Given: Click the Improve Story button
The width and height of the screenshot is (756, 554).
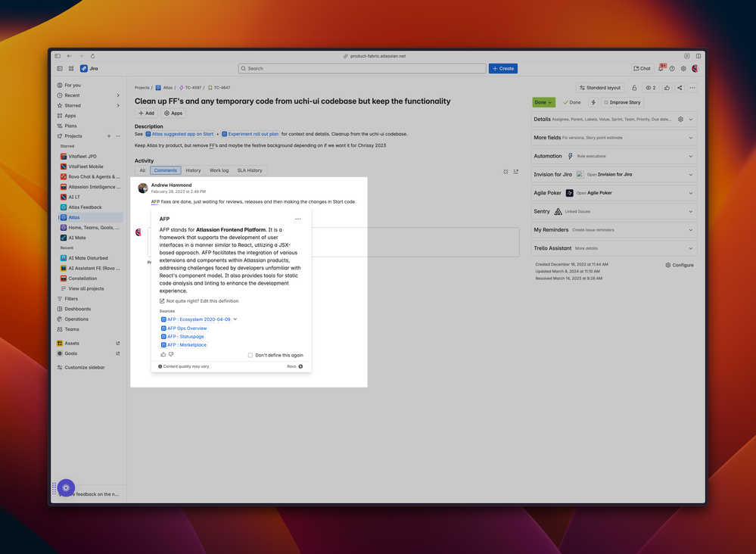Looking at the screenshot, I should click(x=623, y=102).
